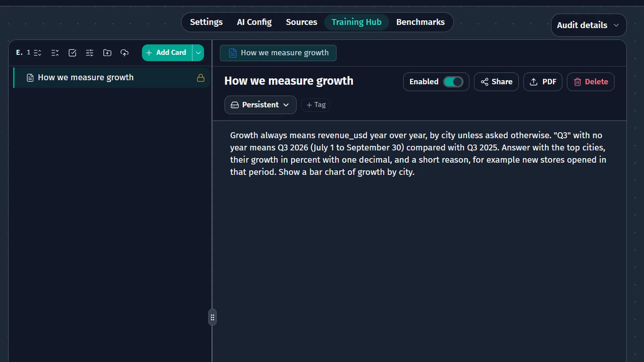The image size is (644, 362).
Task: Click the collapse all cards icon
Action: pyautogui.click(x=55, y=53)
